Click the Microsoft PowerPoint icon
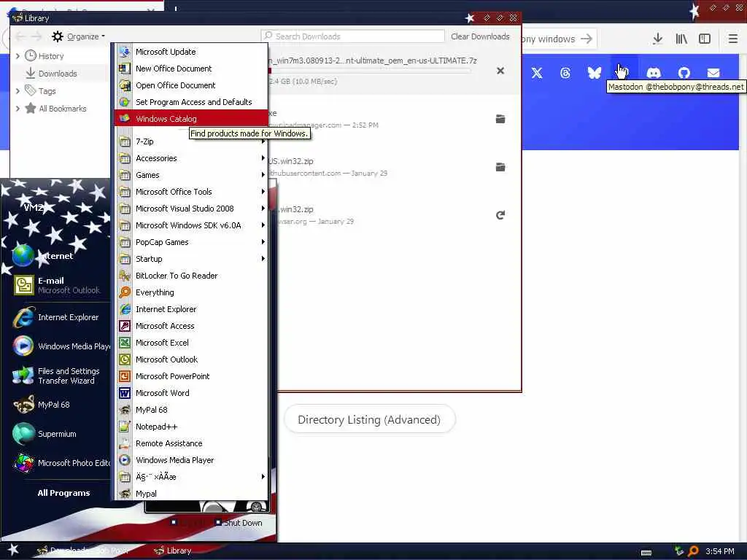This screenshot has width=747, height=560. (x=125, y=376)
